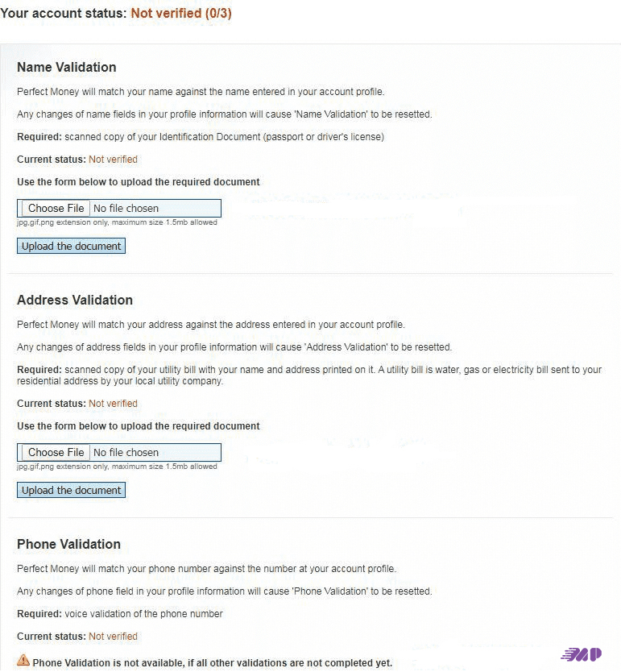
Task: Select the Address Validation heading
Action: click(x=74, y=300)
